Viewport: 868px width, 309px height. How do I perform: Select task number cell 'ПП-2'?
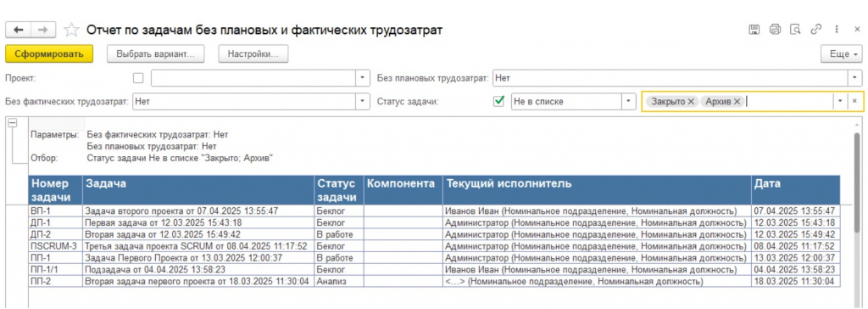click(55, 282)
